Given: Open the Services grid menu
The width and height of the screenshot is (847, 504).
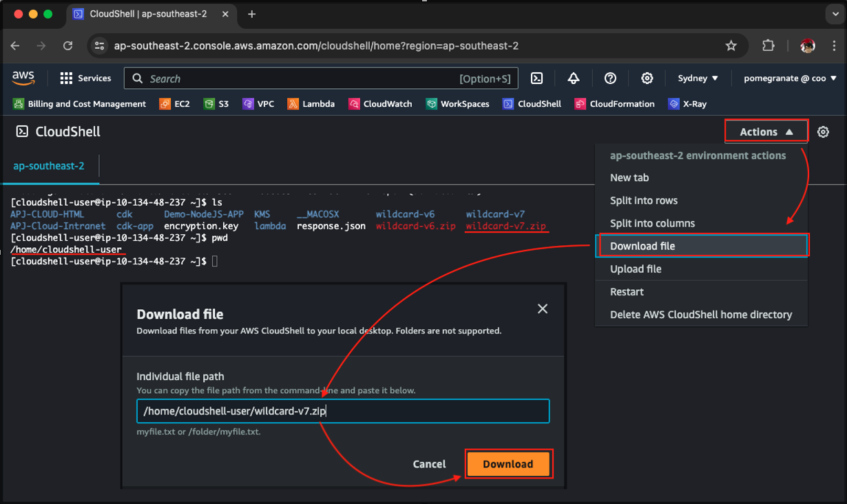Looking at the screenshot, I should (85, 78).
